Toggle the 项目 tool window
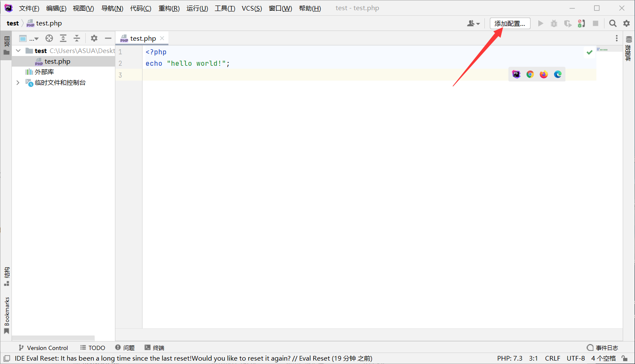 pos(6,45)
